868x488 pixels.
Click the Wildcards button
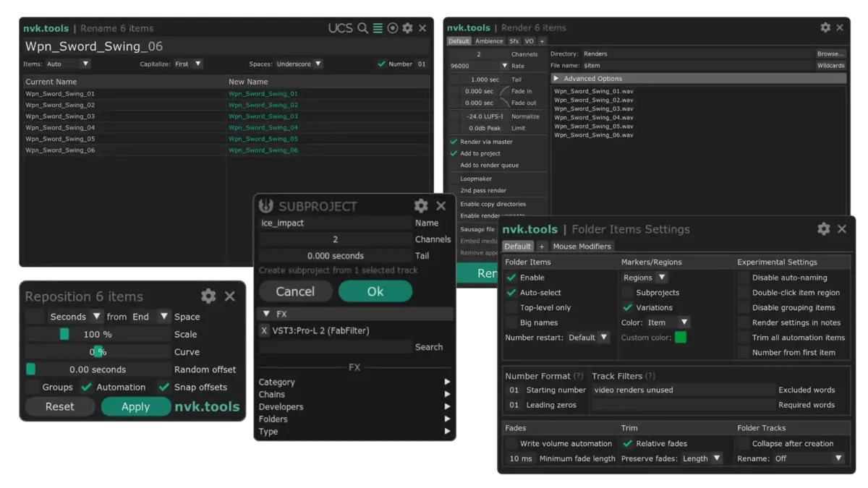click(830, 66)
